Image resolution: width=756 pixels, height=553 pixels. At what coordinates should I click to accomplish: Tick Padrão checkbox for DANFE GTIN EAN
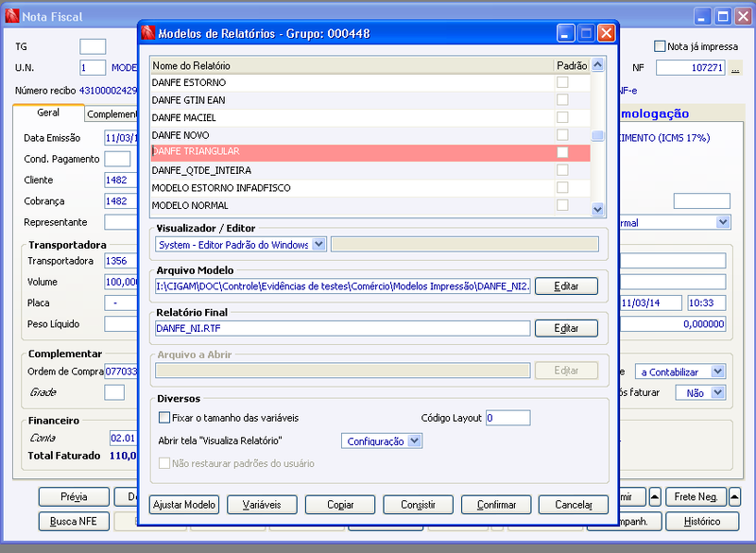pyautogui.click(x=562, y=100)
